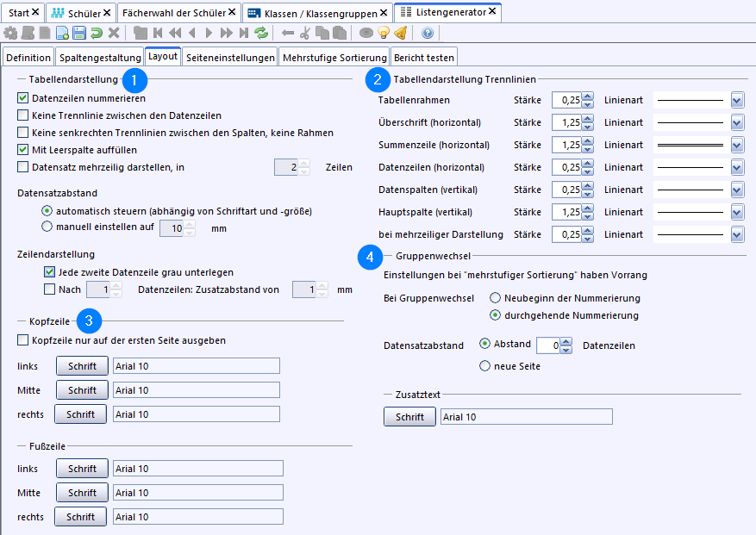756x535 pixels.
Task: Click the scroll document toolbar icon
Action: (x=28, y=33)
